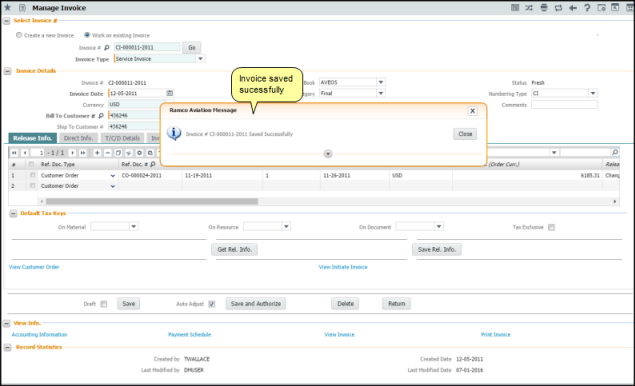Collapse the Invoice Details section

pos(8,71)
